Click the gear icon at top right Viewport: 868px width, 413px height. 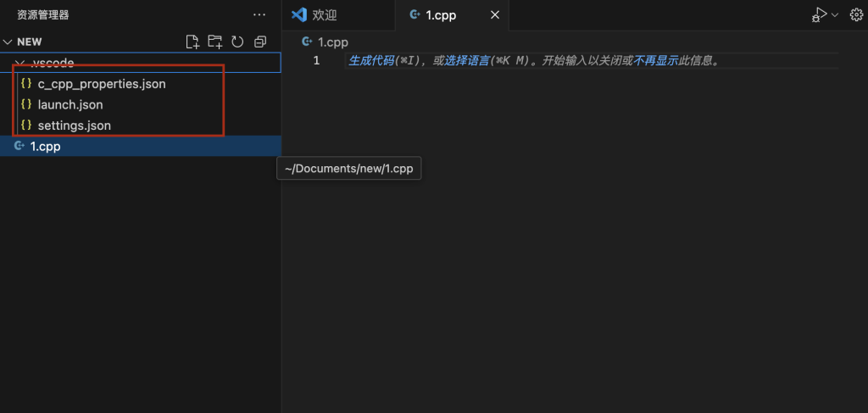click(855, 14)
